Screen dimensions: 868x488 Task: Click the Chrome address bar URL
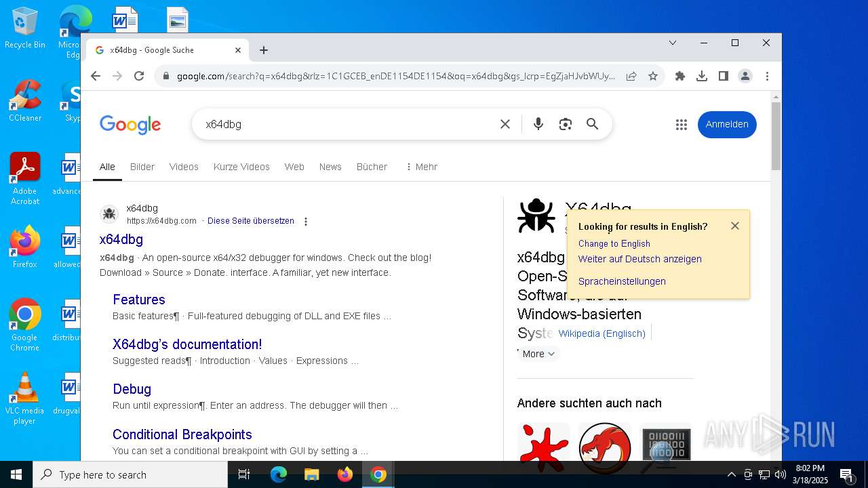pyautogui.click(x=396, y=76)
